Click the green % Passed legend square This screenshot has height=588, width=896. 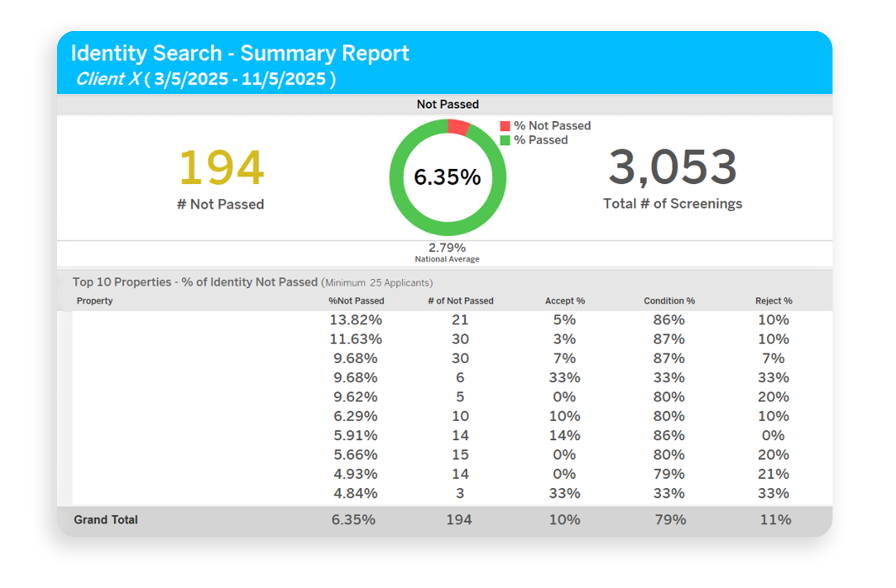point(504,140)
